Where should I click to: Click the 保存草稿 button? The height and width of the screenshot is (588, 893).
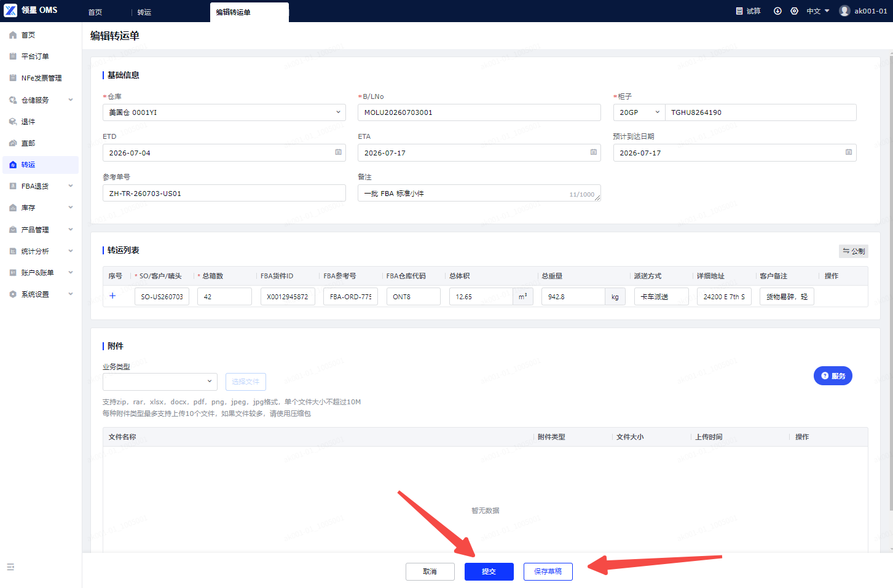point(548,571)
